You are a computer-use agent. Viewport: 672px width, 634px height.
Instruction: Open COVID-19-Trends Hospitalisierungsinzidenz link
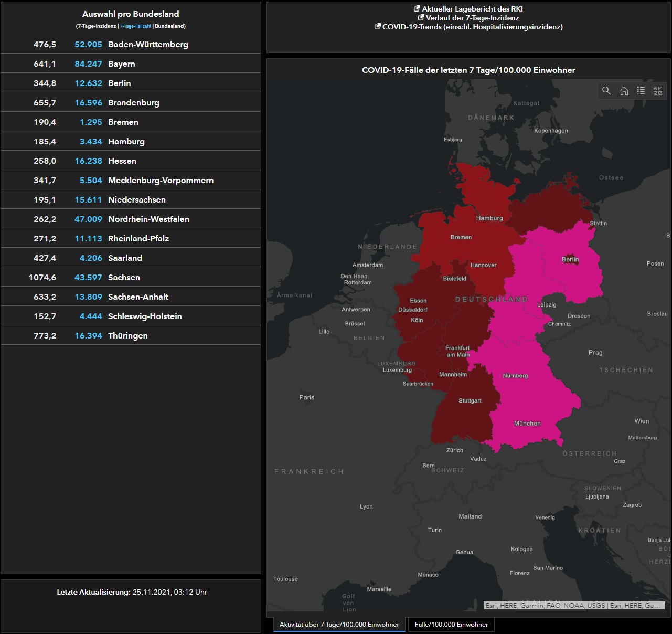coord(472,27)
